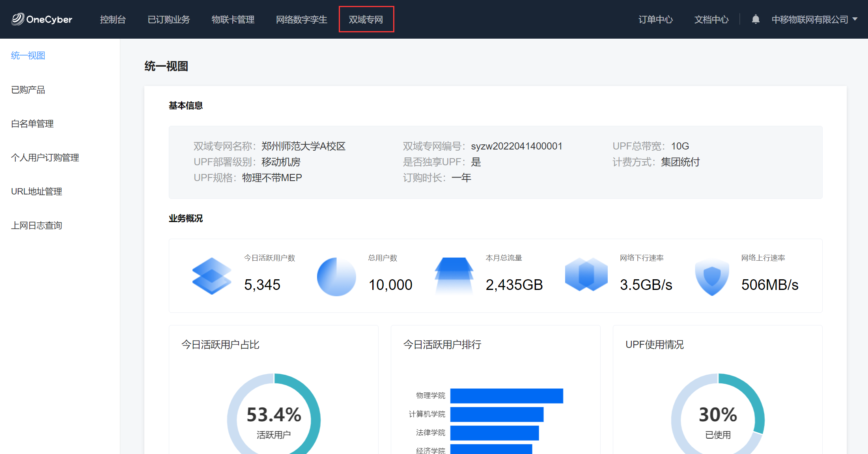Open 已购产品 sidebar item
This screenshot has width=868, height=454.
(x=28, y=90)
